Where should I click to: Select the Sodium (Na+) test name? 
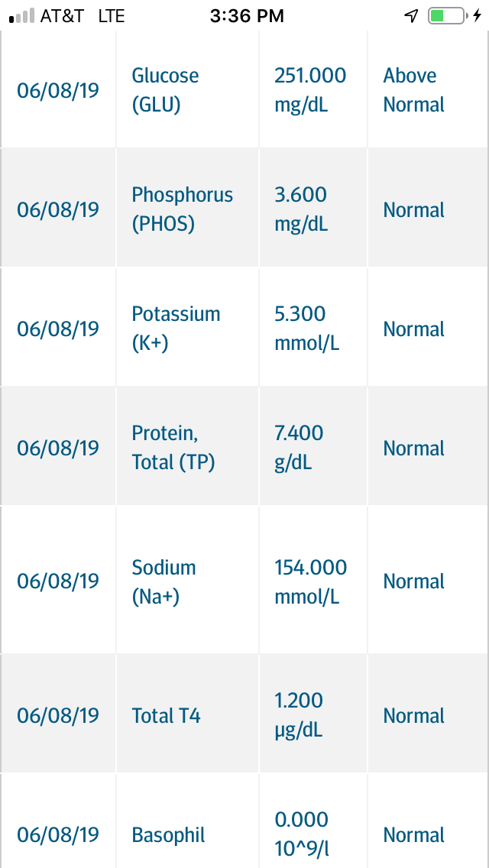click(164, 581)
